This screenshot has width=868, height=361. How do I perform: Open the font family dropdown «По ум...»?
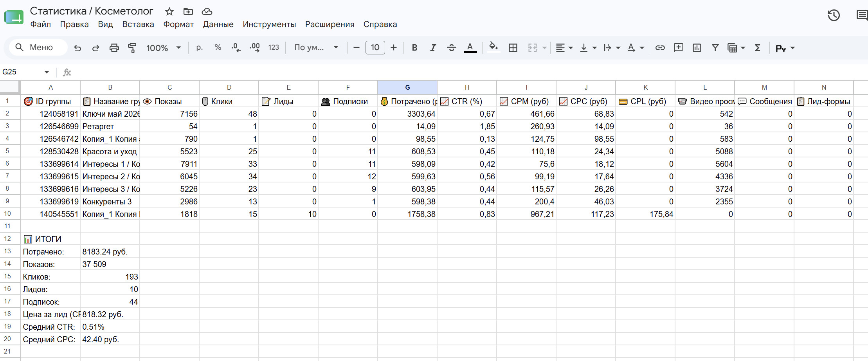[316, 48]
